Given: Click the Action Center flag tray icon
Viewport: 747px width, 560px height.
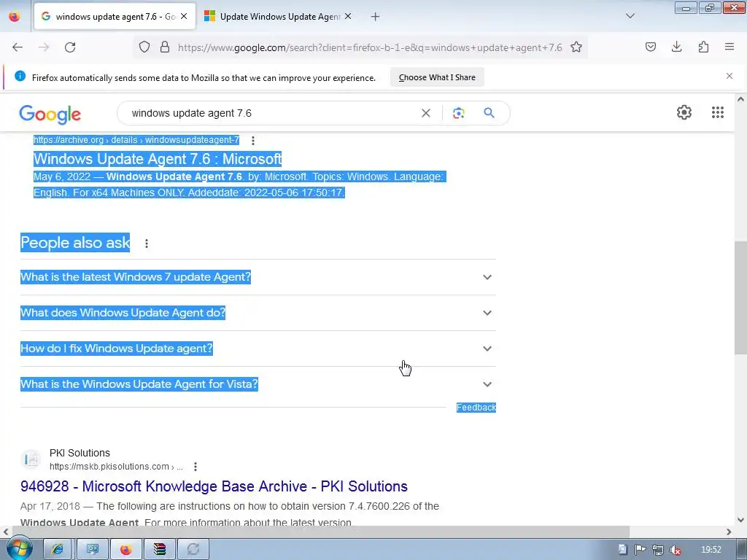Looking at the screenshot, I should click(x=640, y=550).
